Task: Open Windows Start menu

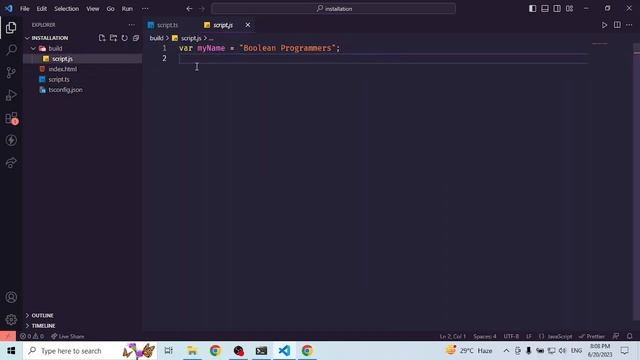Action: coord(11,351)
